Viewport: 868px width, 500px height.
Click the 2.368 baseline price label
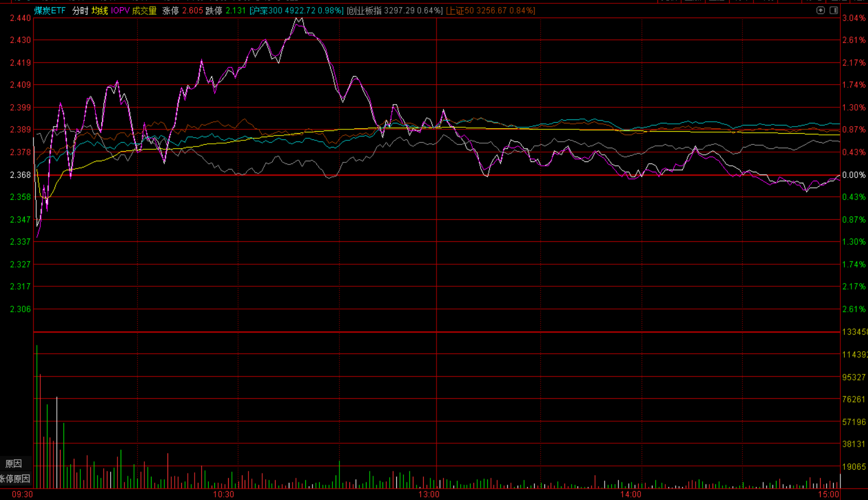point(20,175)
